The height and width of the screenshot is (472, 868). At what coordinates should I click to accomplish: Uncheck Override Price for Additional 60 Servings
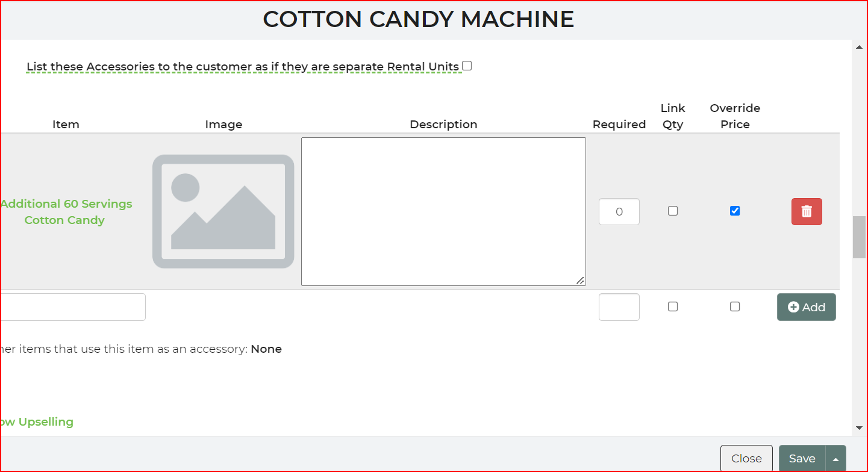734,211
